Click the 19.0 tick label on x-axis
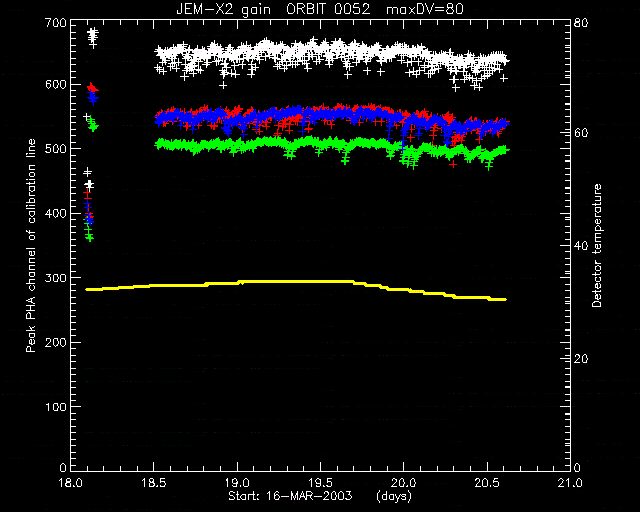Image resolution: width=640 pixels, height=512 pixels. [238, 483]
